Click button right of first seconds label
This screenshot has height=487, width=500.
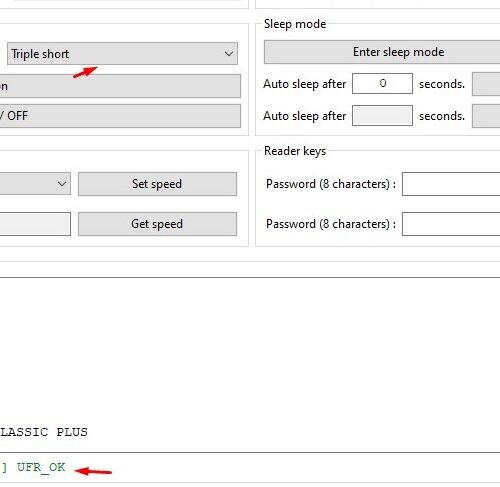tap(486, 84)
